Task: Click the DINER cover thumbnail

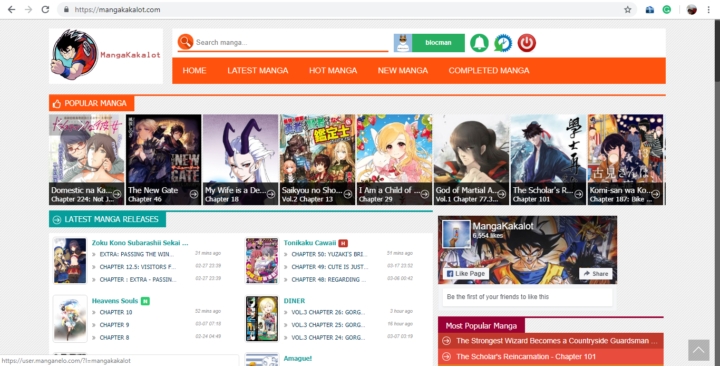Action: [262, 319]
